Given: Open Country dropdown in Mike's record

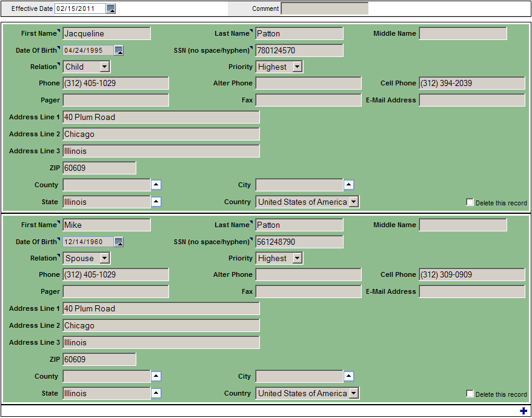Looking at the screenshot, I should click(307, 393).
